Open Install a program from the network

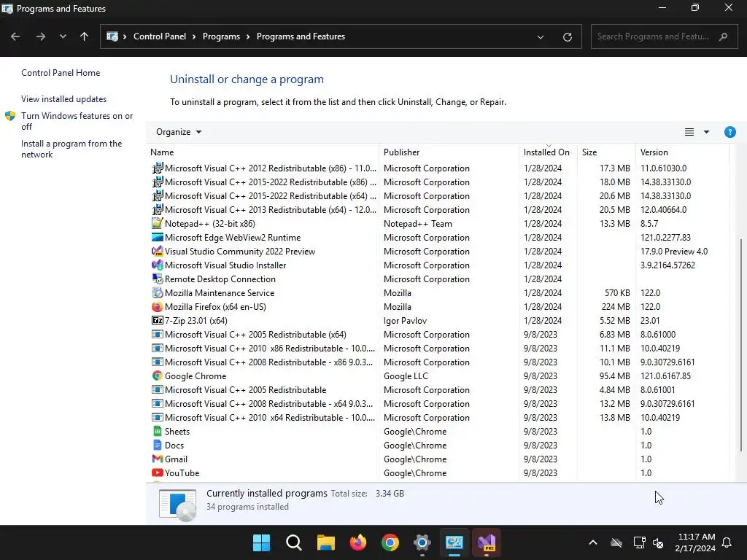pyautogui.click(x=71, y=149)
